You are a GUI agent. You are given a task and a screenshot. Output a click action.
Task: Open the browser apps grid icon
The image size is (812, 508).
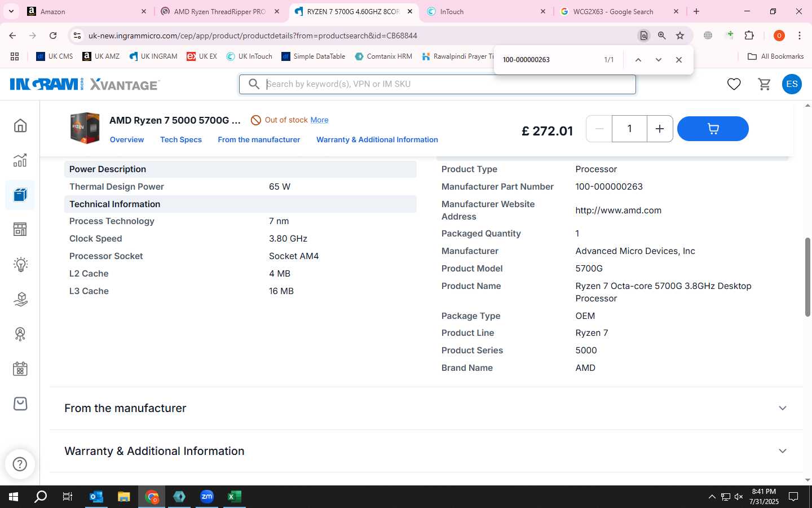pyautogui.click(x=15, y=56)
